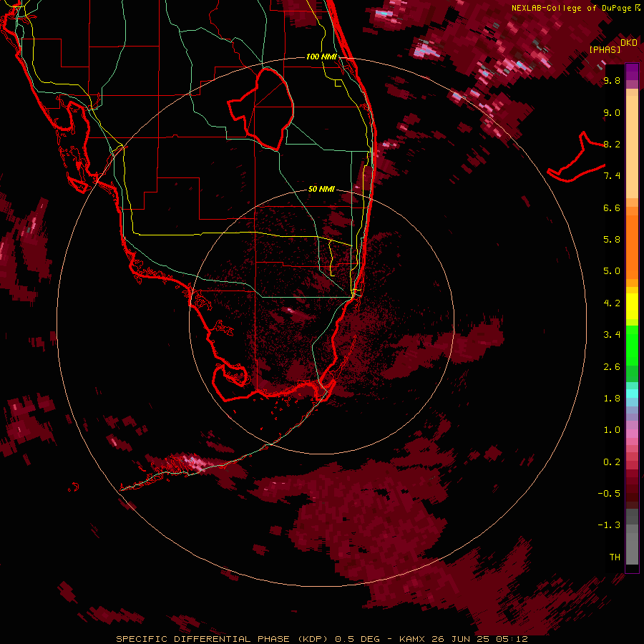Click the NEXLAB-College of DuPage label
This screenshot has height=644, width=644.
pos(572,8)
